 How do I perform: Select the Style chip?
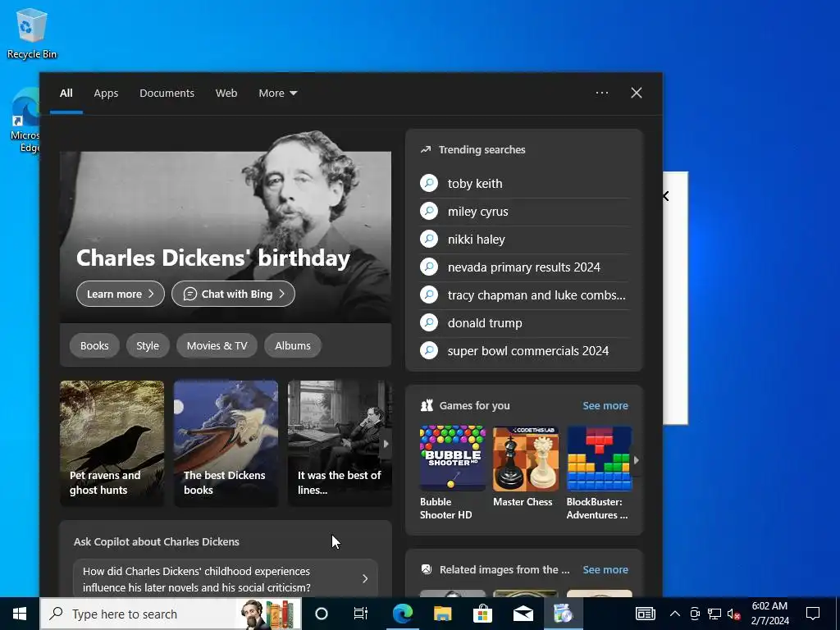click(x=148, y=345)
